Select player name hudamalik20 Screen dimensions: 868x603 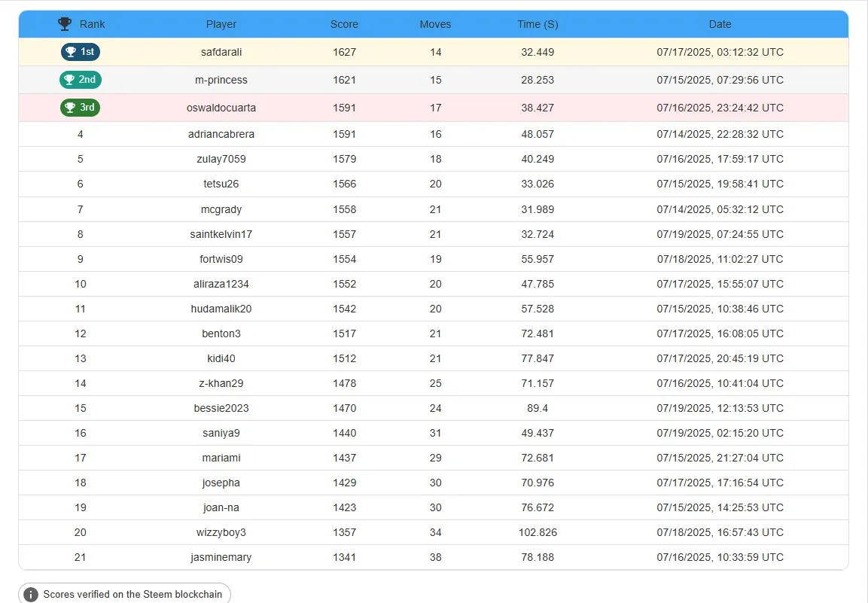[x=221, y=309]
